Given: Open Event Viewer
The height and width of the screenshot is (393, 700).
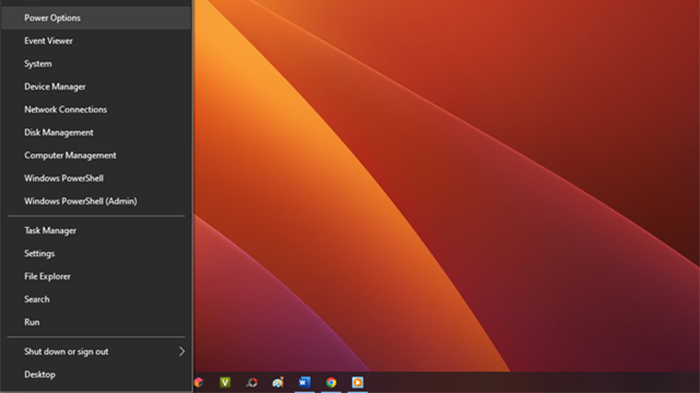Looking at the screenshot, I should coord(96,41).
